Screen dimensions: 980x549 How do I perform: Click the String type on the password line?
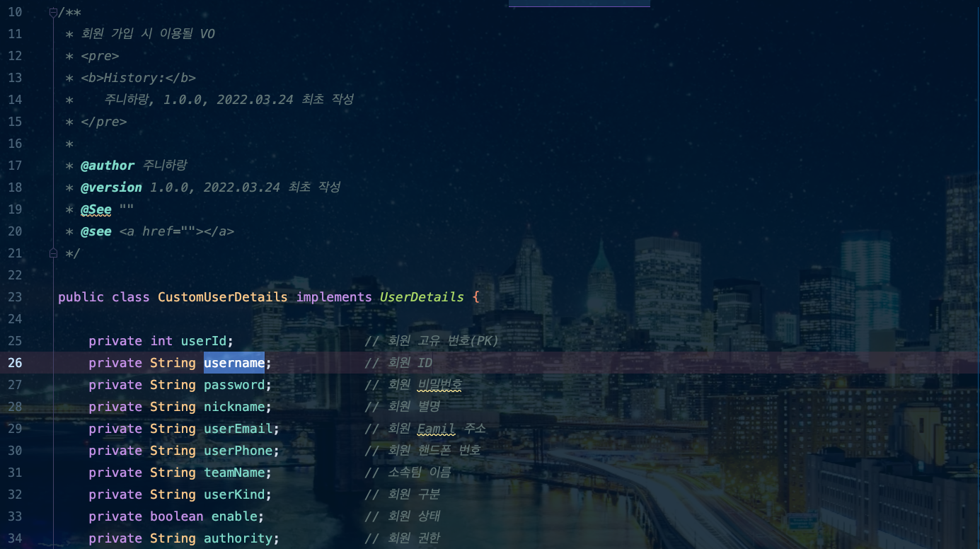pyautogui.click(x=173, y=385)
